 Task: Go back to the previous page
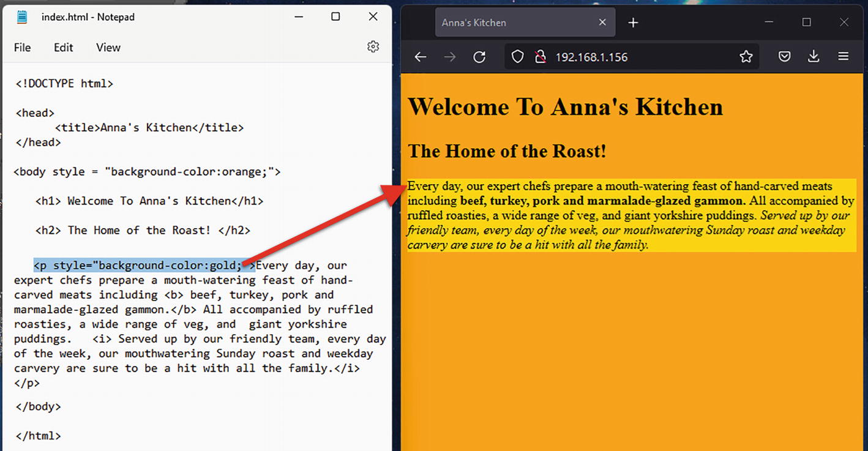click(420, 57)
